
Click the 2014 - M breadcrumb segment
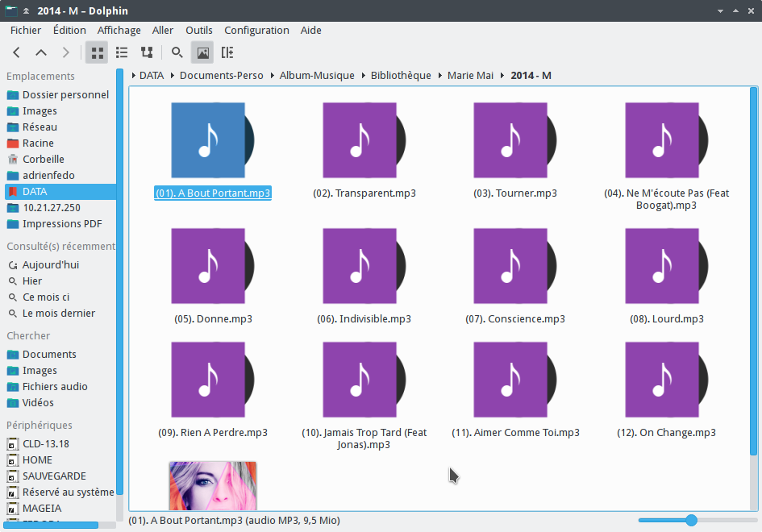pos(531,75)
